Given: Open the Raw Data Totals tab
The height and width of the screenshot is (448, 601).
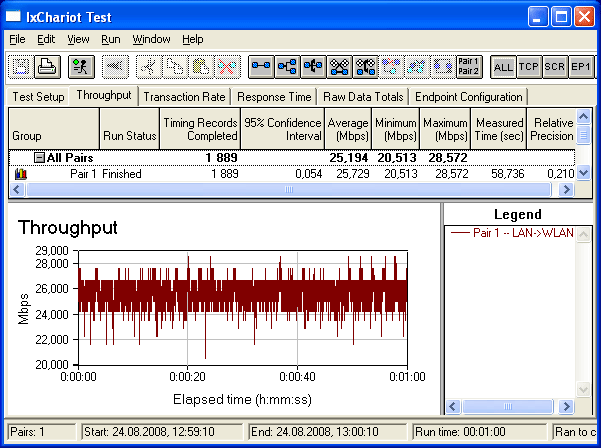Looking at the screenshot, I should click(x=363, y=97).
